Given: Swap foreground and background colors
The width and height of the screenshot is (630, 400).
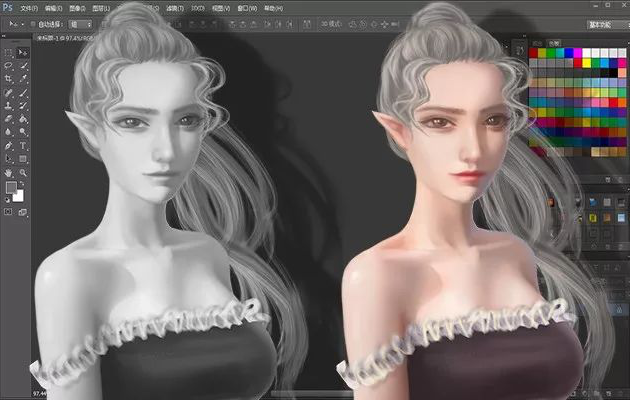Looking at the screenshot, I should coord(22,184).
